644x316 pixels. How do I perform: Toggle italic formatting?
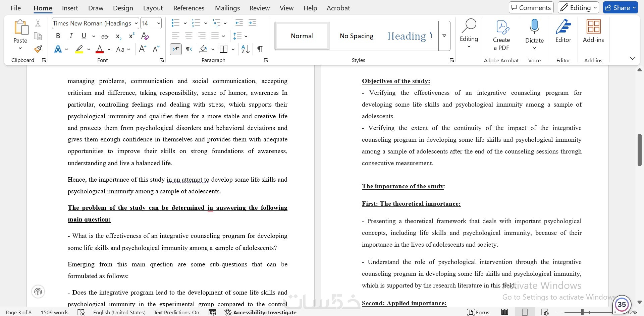coord(71,36)
